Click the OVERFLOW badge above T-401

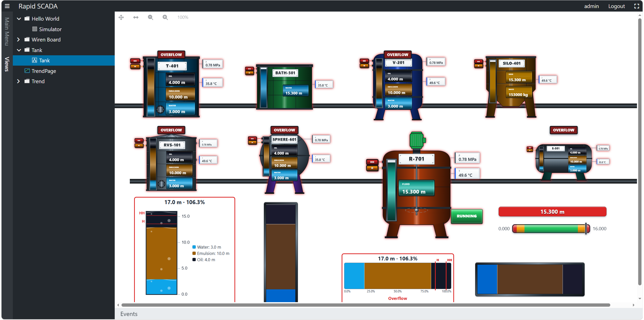(x=171, y=55)
